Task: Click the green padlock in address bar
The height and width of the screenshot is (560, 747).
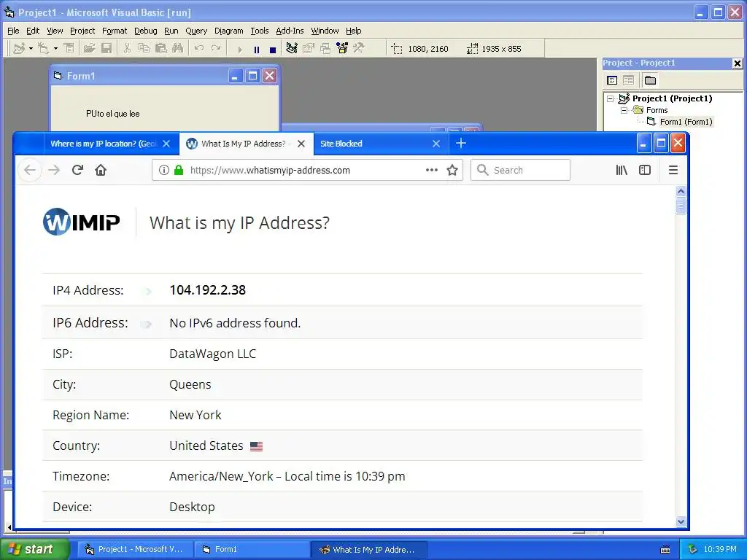Action: click(x=179, y=170)
